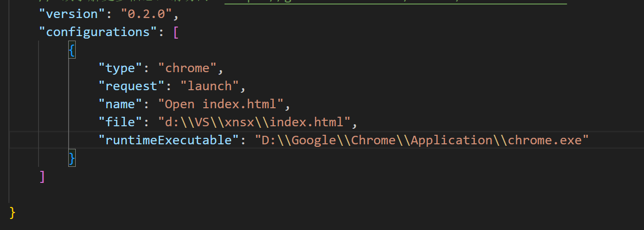Click the closing square bracket of configurations
The height and width of the screenshot is (230, 644).
coord(43,176)
